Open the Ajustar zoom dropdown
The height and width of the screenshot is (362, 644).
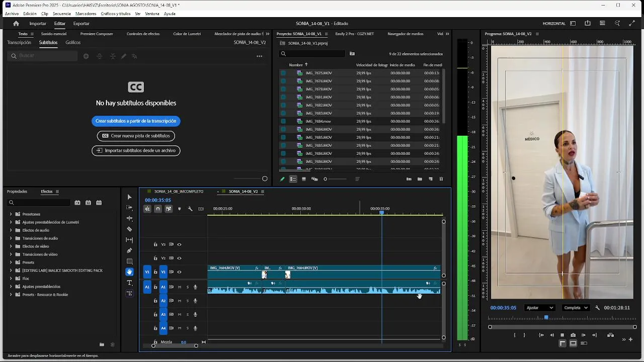click(x=539, y=308)
